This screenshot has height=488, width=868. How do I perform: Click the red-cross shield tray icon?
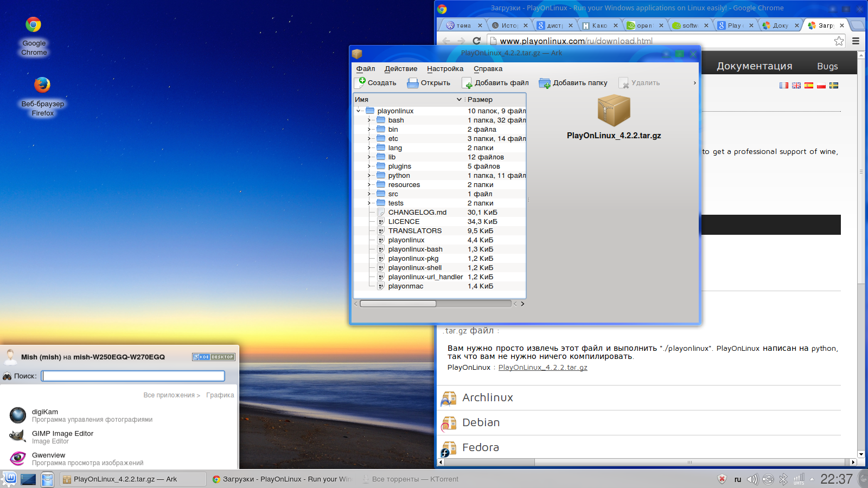point(722,479)
